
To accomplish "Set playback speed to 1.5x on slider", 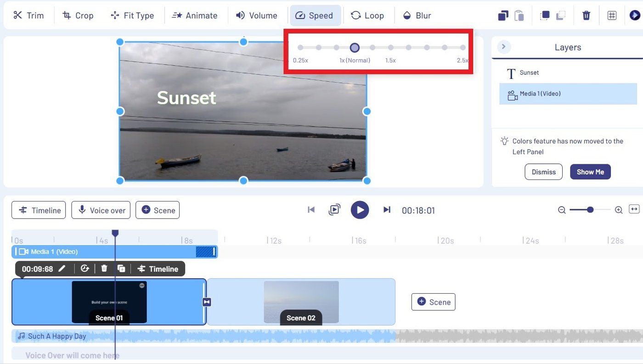I will 390,47.
